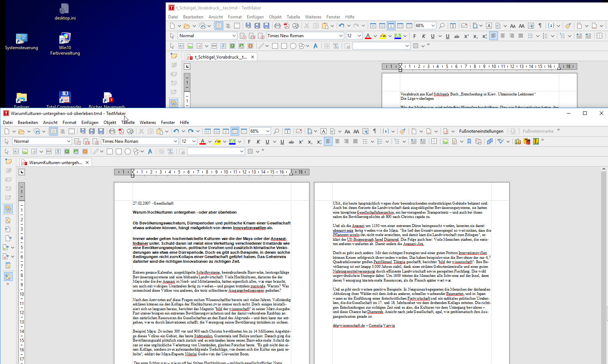Insert formula pi object in WarumKulturen toolbar
The image size is (608, 364).
[x=58, y=151]
